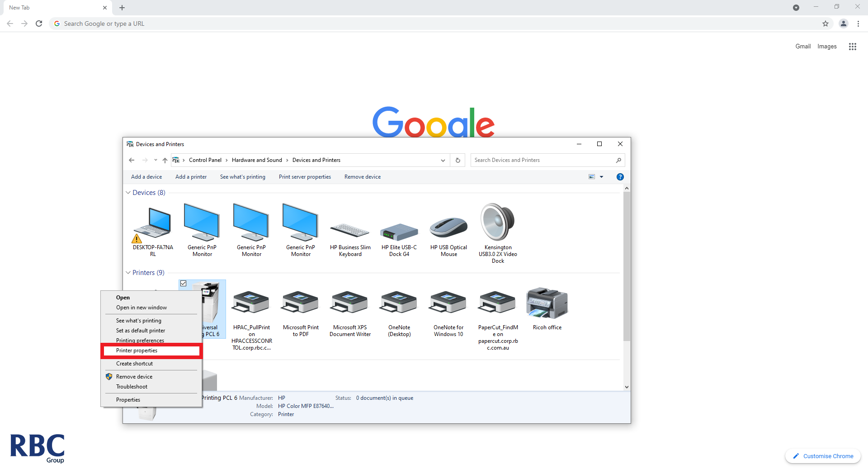Click the Search Devices and Printers field
868x469 pixels.
pos(542,160)
